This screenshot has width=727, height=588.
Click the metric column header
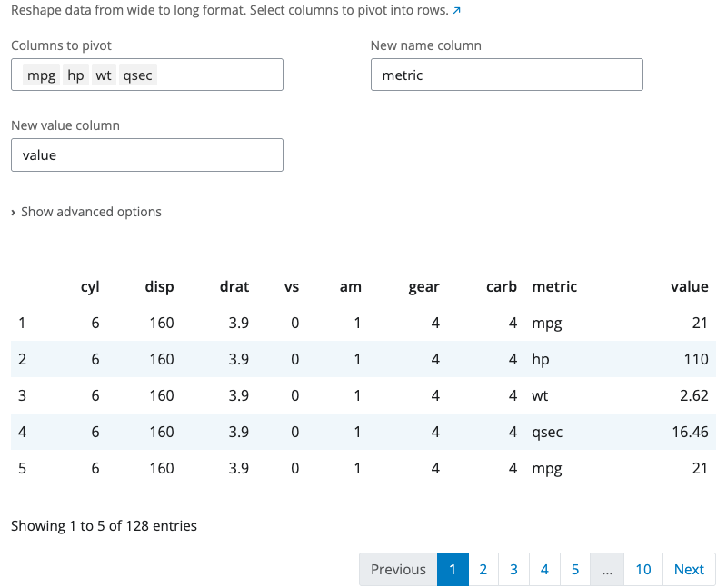click(554, 286)
